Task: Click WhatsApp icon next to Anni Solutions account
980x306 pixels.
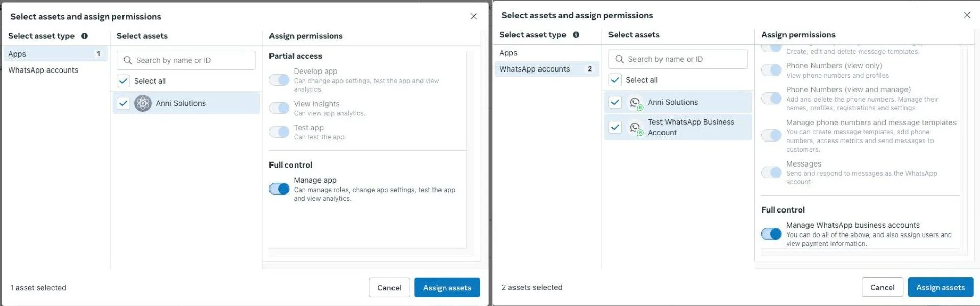Action: 635,103
